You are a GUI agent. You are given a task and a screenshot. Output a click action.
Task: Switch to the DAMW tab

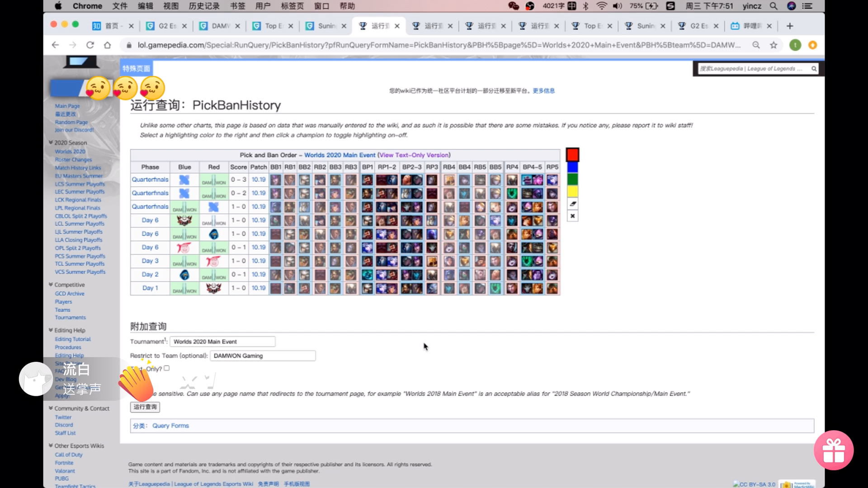tap(220, 26)
